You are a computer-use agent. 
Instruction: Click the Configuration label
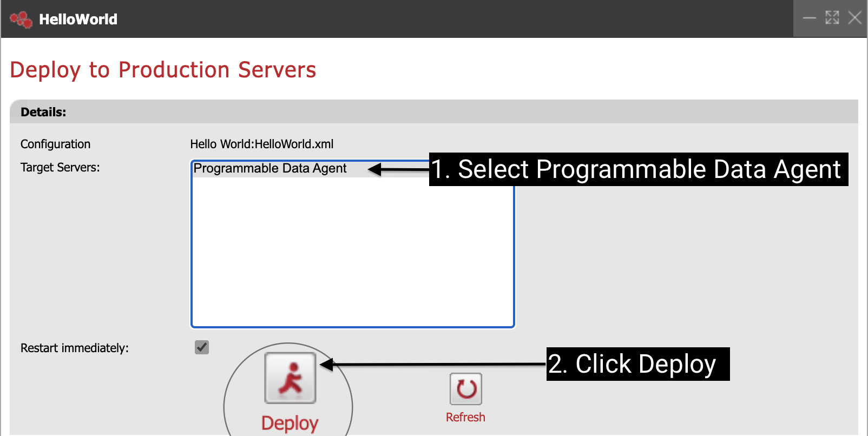point(55,144)
